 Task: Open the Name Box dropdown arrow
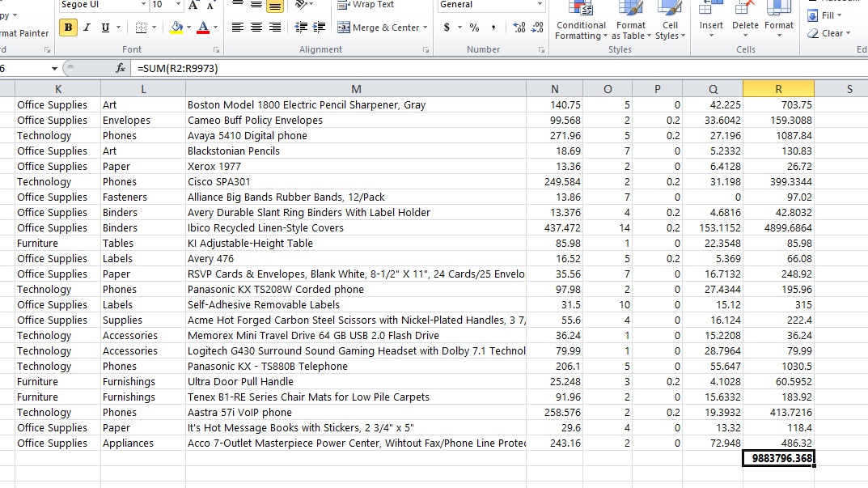tap(54, 69)
